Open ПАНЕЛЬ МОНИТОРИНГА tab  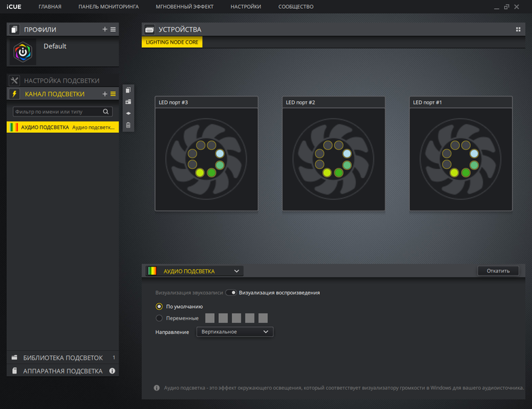point(108,7)
